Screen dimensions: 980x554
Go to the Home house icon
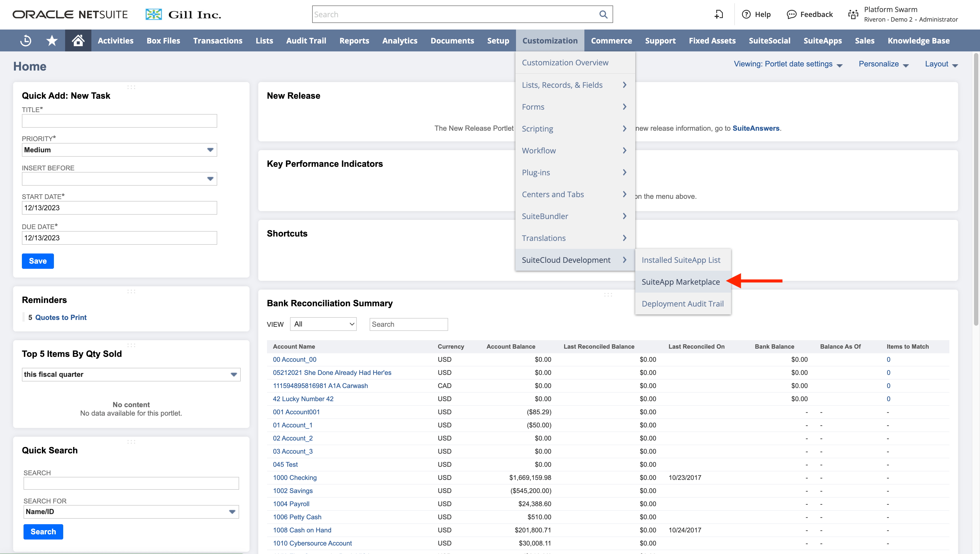point(78,40)
